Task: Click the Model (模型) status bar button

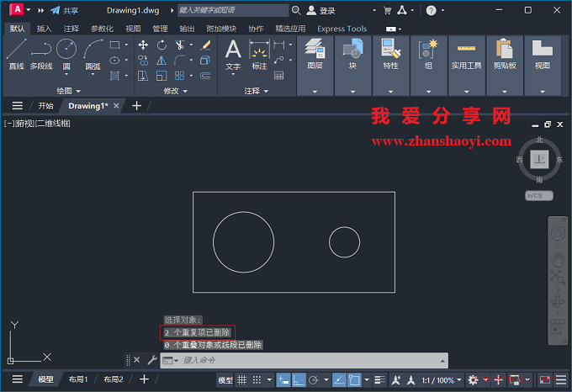Action: pos(225,380)
